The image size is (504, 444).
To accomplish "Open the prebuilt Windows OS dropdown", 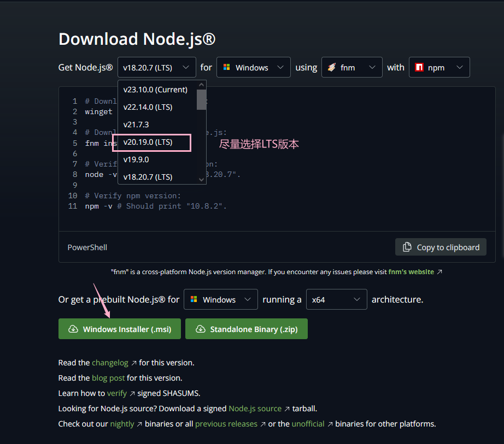I will tap(221, 299).
